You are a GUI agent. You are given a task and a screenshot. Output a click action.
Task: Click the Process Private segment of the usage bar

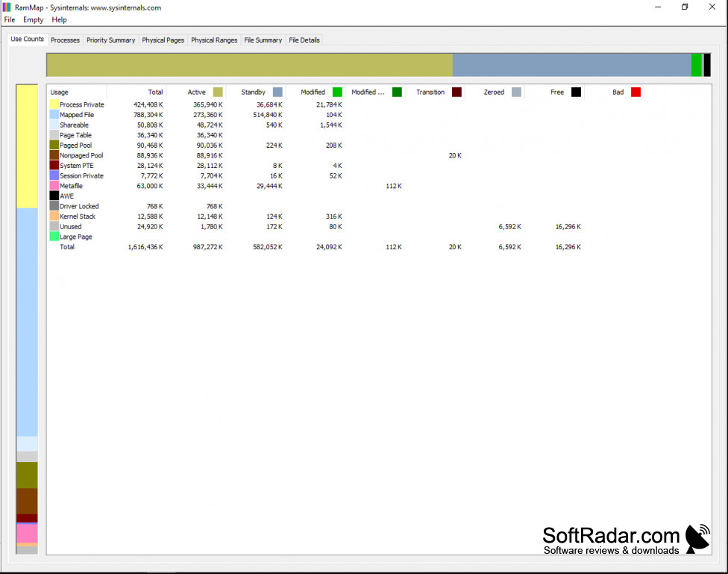pyautogui.click(x=27, y=146)
